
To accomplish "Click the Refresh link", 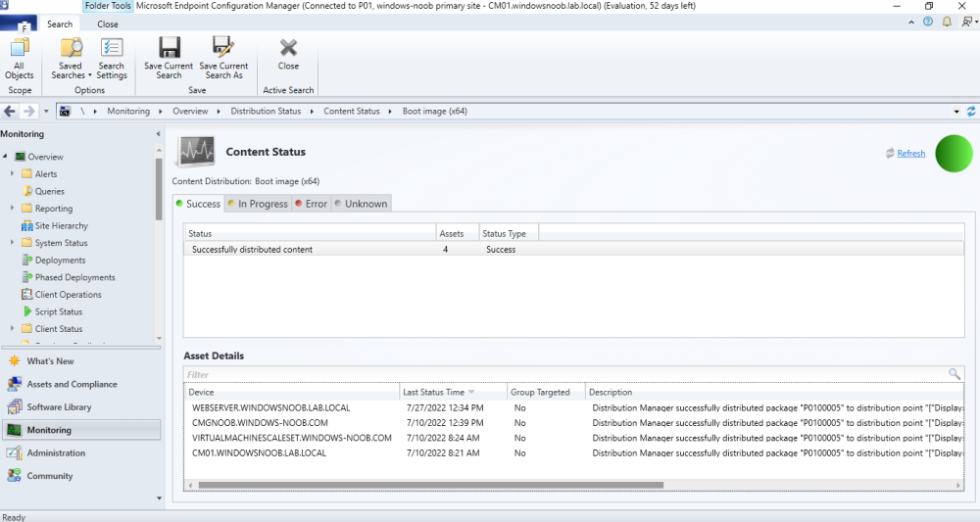I will (910, 154).
